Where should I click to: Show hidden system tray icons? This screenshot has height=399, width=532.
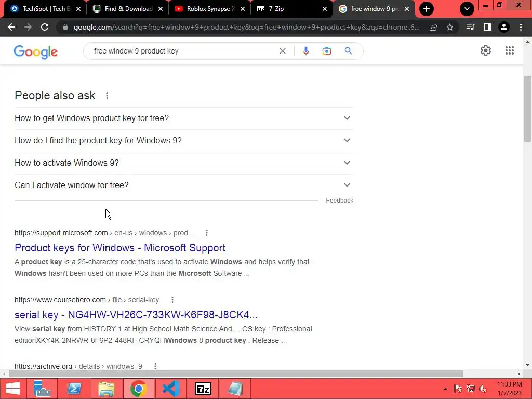click(445, 389)
